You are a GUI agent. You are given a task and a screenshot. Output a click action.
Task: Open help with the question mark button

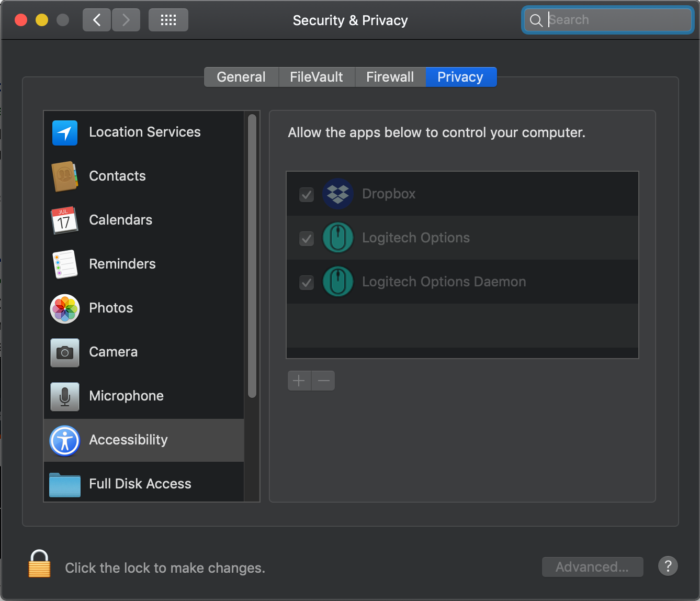[668, 566]
